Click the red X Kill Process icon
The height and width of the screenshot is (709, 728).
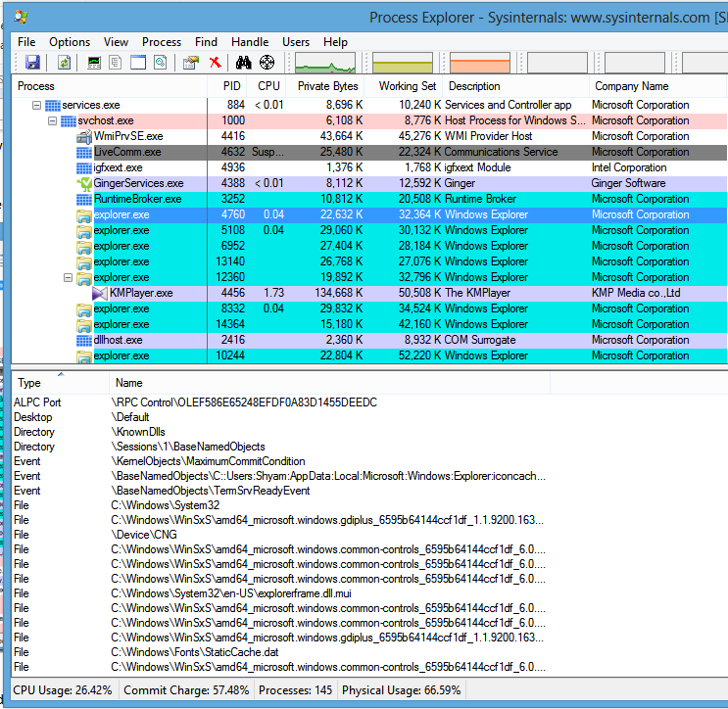[216, 63]
